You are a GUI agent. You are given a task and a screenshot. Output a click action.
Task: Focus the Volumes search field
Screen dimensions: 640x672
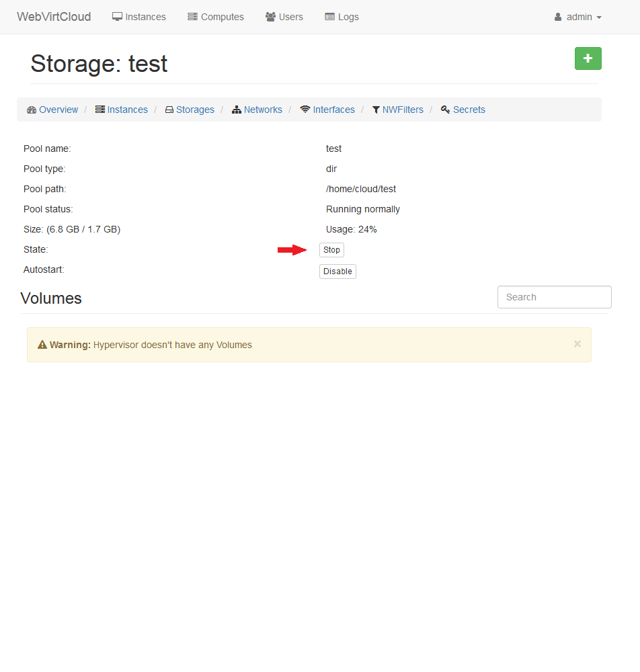point(554,297)
